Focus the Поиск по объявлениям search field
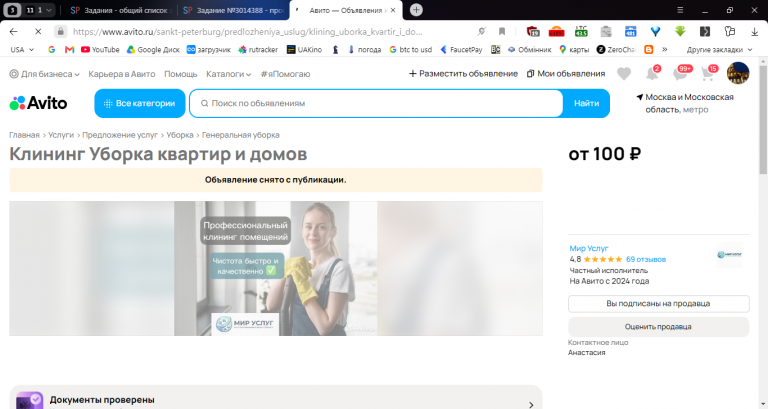This screenshot has height=409, width=768. [376, 103]
